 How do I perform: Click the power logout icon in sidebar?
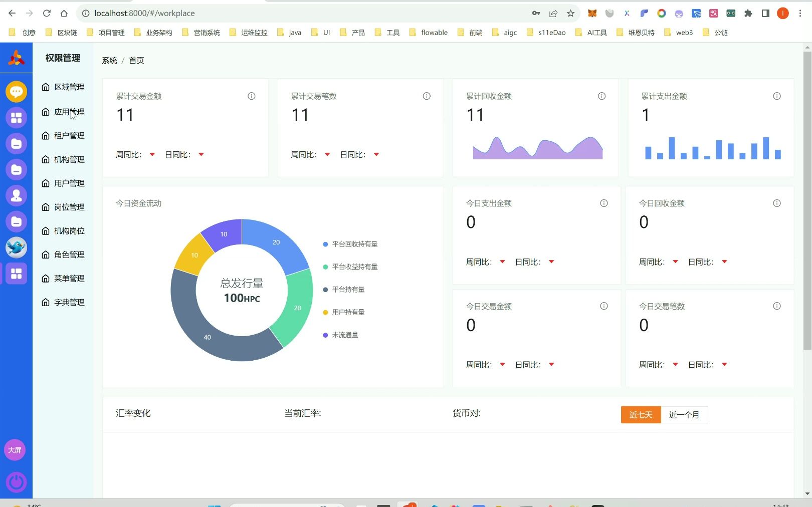16,482
